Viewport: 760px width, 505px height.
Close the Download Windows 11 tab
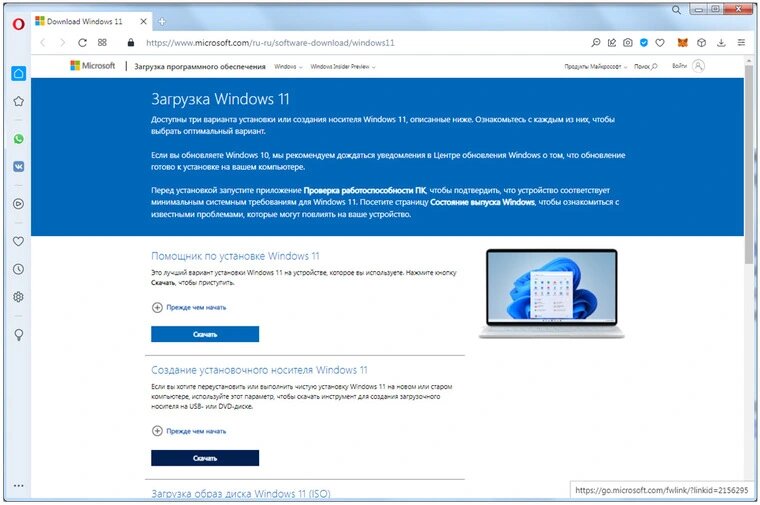point(143,21)
